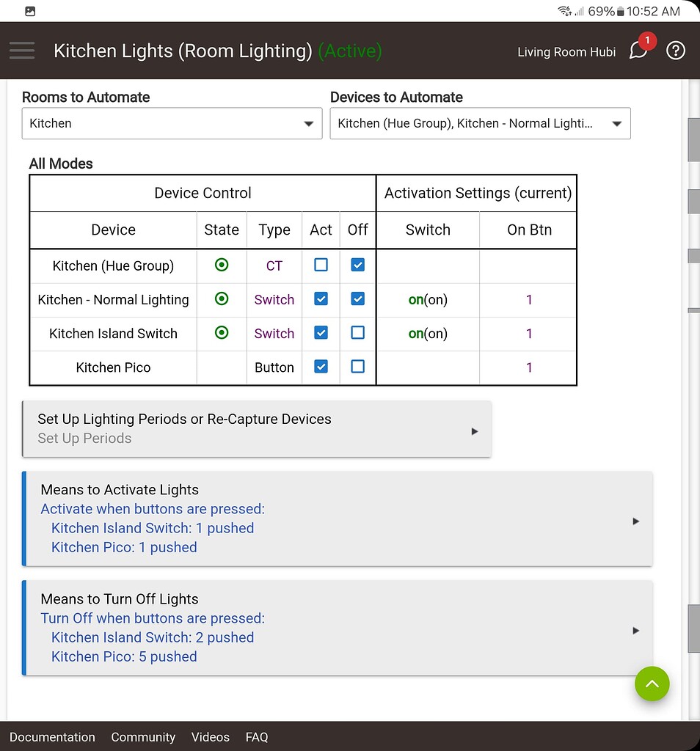Expand the Means to Turn Off Lights section
Image resolution: width=700 pixels, height=751 pixels.
click(x=635, y=630)
